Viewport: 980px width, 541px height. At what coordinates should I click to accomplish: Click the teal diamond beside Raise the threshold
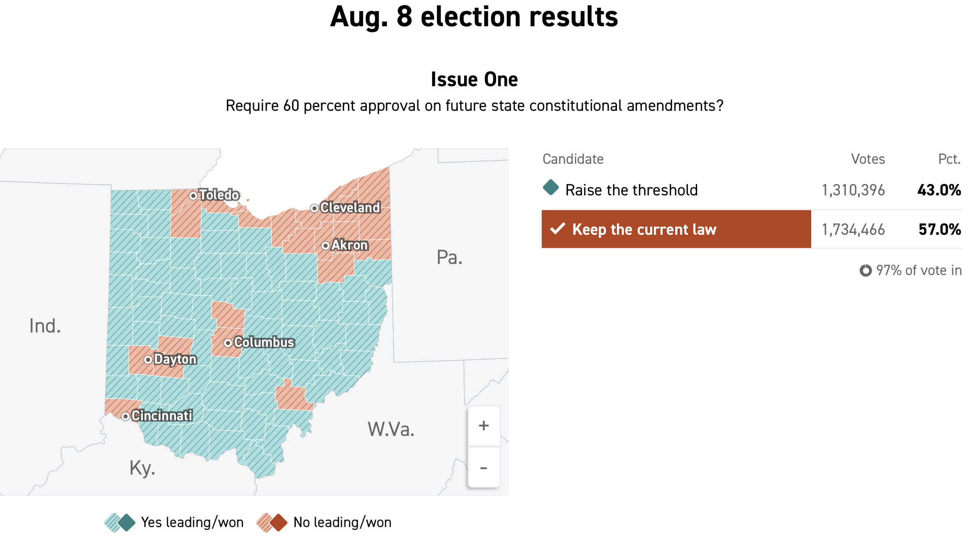(551, 188)
